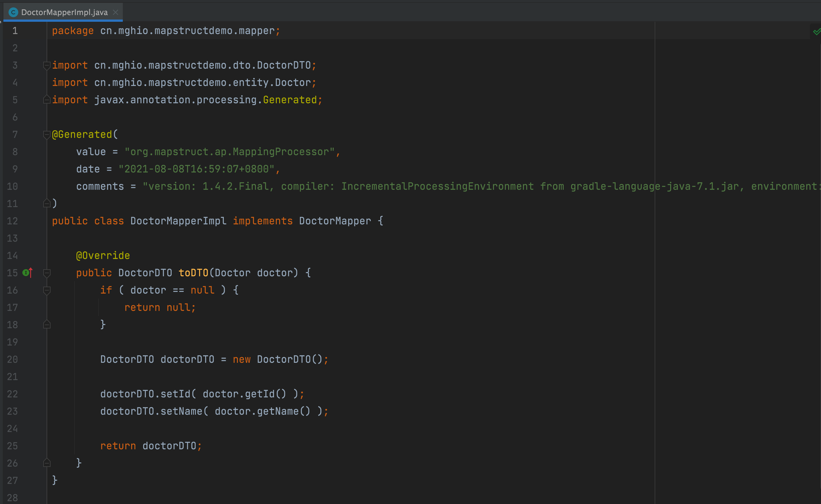Click the fold end marker at line 5
Image resolution: width=821 pixels, height=504 pixels.
[x=47, y=100]
